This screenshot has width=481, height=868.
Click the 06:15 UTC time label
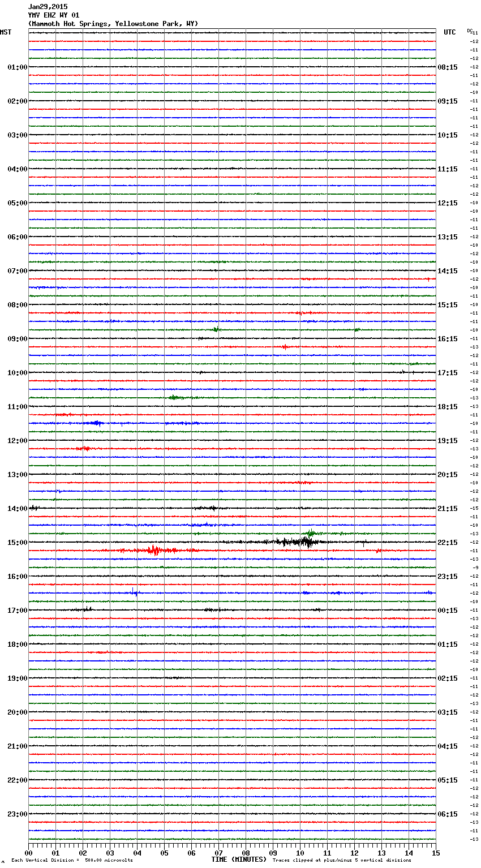(448, 814)
